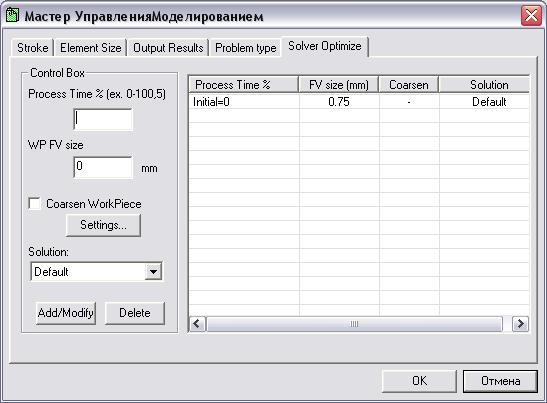Confirm with the OK button
The height and width of the screenshot is (403, 547).
(419, 381)
